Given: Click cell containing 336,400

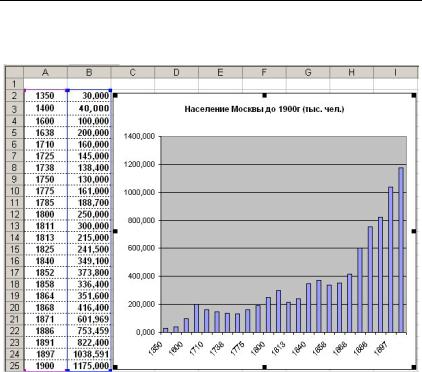Looking at the screenshot, I should [x=89, y=284].
